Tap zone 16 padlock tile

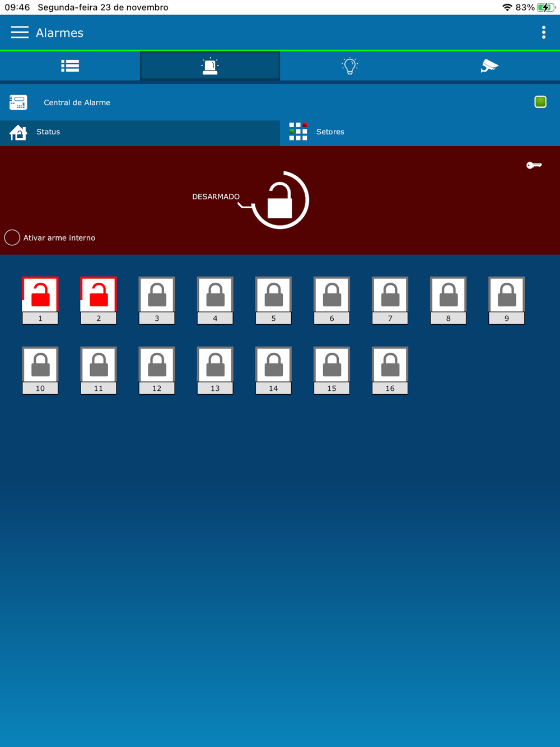(x=390, y=365)
